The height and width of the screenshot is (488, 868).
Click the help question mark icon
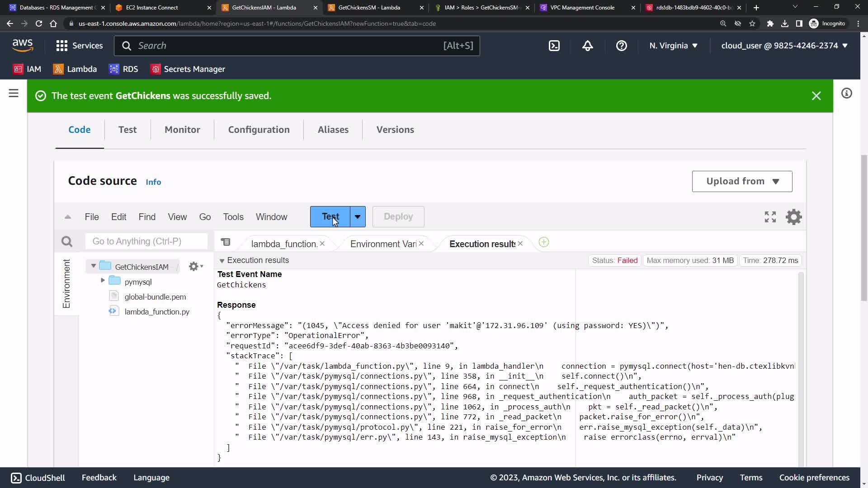[621, 46]
